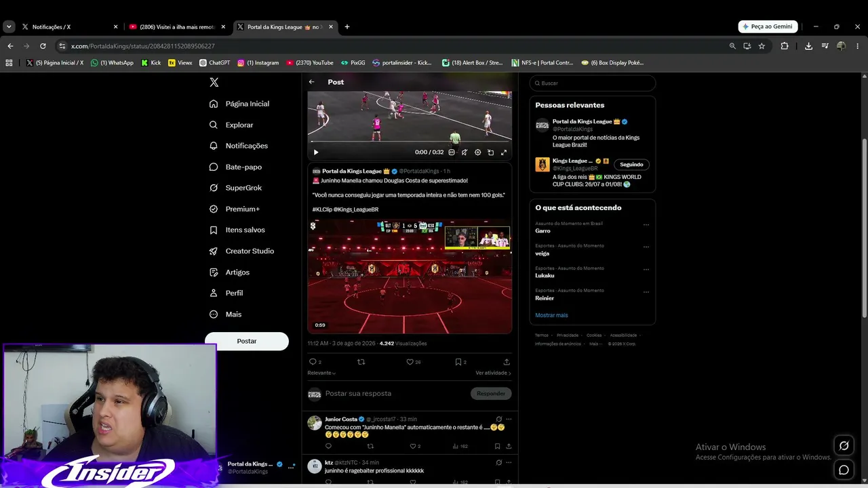Open SuperGrok from sidebar
This screenshot has height=488, width=868.
pos(236,188)
